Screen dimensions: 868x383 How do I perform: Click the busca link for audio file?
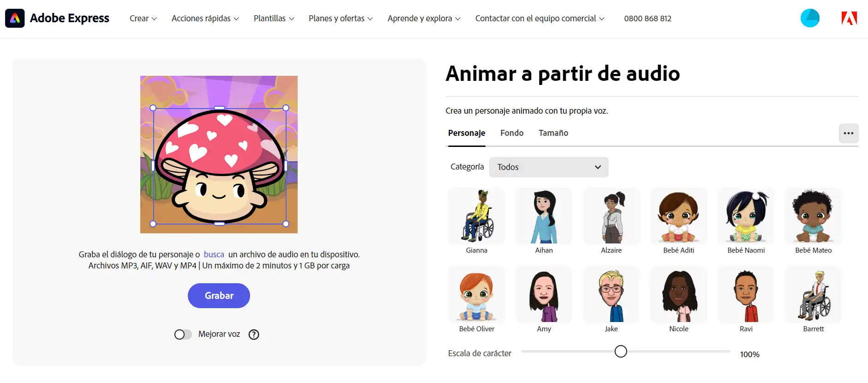click(x=214, y=255)
